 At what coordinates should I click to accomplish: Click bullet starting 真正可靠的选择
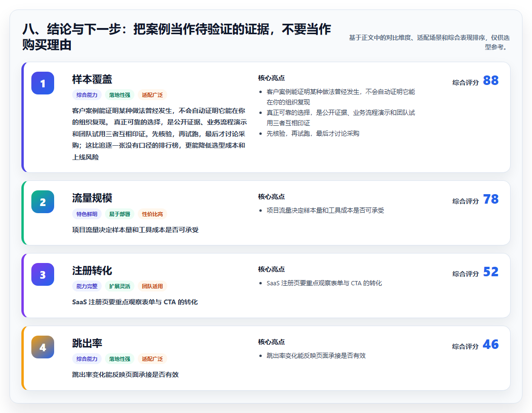point(341,118)
